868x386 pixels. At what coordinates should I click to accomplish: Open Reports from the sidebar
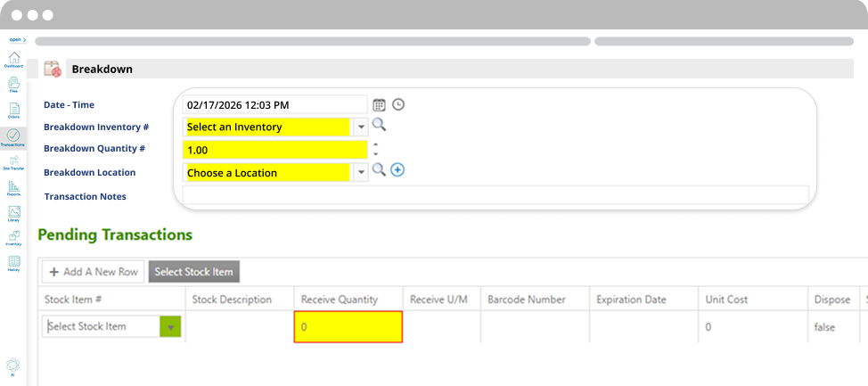coord(14,189)
